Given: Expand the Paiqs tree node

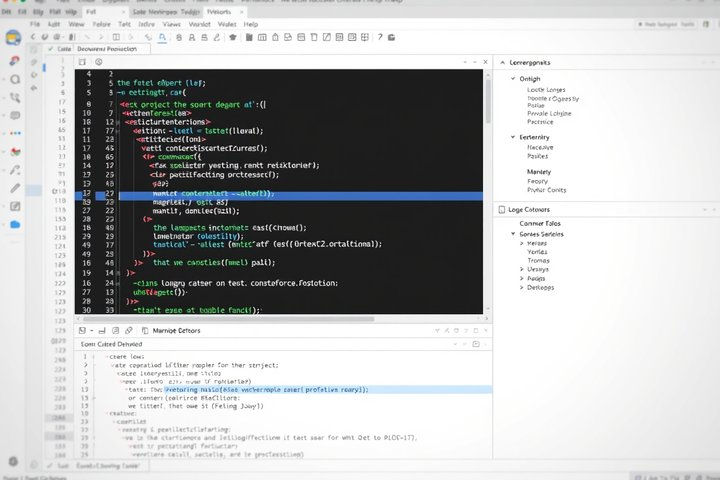Looking at the screenshot, I should tap(522, 278).
